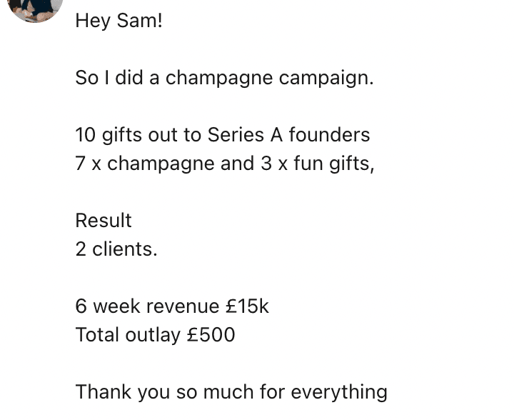
Task: Click the name 'Sam!' in the greeting
Action: (x=139, y=21)
